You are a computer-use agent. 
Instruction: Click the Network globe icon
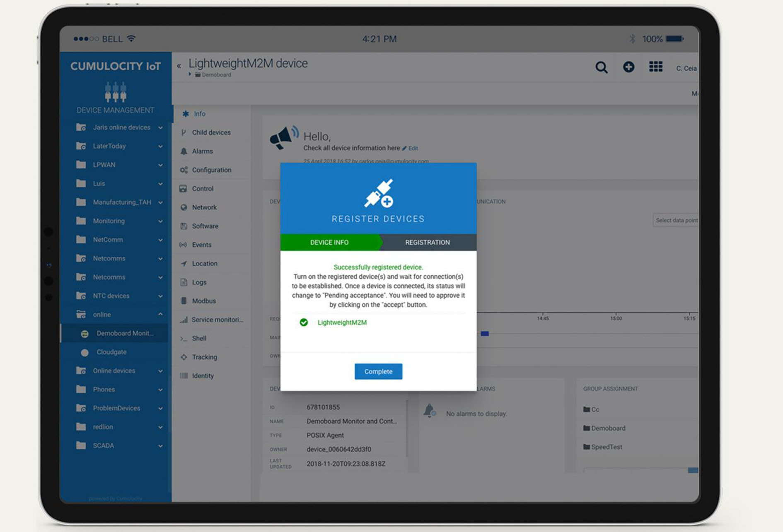184,207
